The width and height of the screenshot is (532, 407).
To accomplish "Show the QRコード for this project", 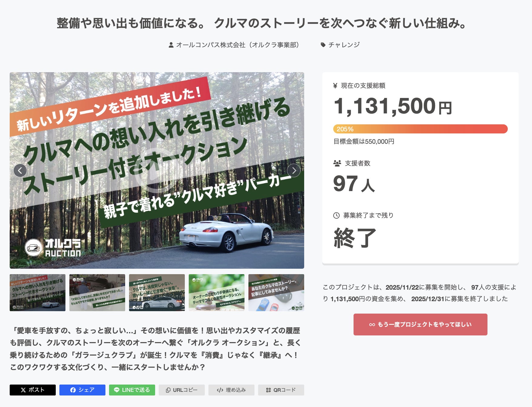I will coord(281,390).
